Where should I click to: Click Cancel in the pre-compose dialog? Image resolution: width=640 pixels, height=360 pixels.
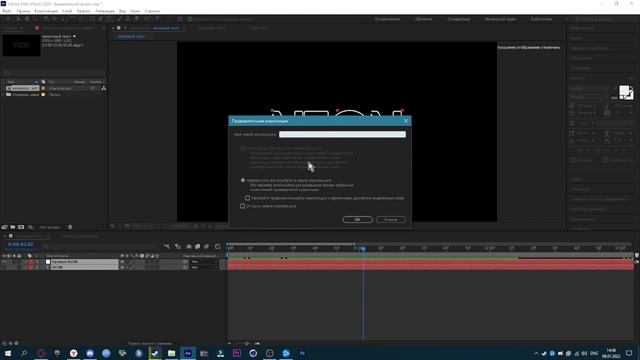391,220
